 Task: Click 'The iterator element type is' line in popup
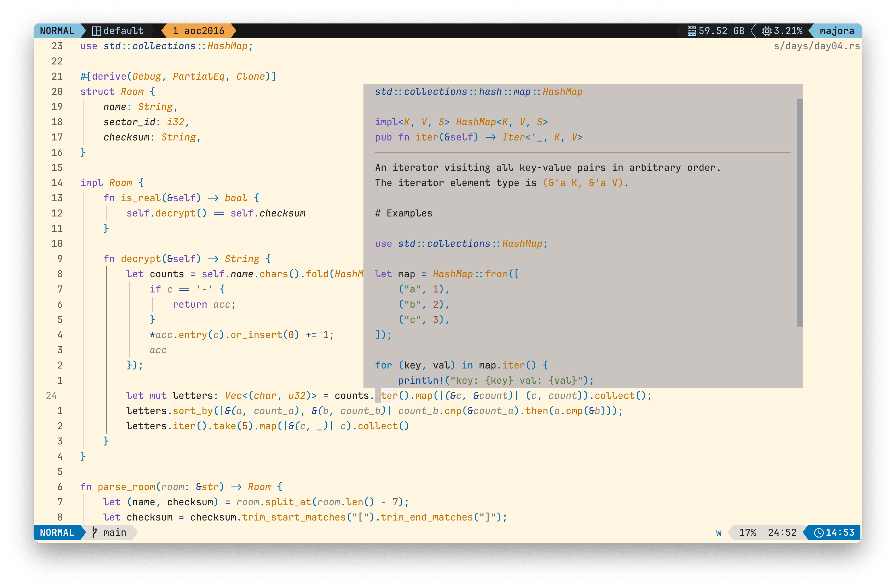click(502, 183)
